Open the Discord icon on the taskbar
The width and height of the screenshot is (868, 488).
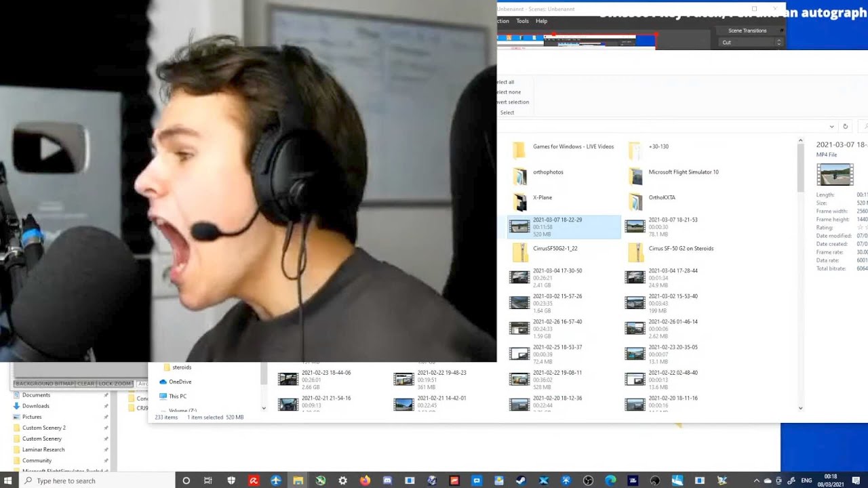point(387,481)
